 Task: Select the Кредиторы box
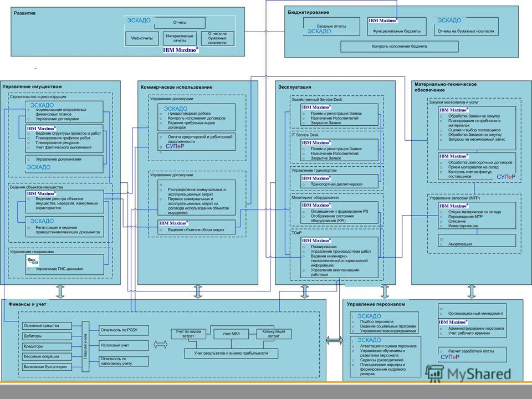click(47, 346)
